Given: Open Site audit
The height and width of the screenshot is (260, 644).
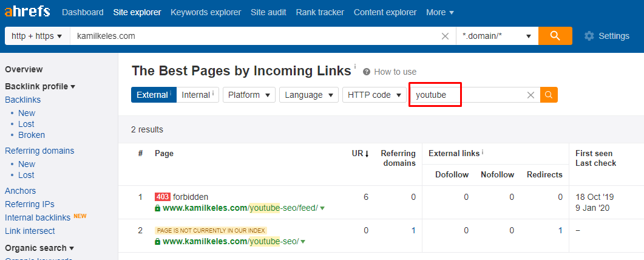Looking at the screenshot, I should coord(269,12).
